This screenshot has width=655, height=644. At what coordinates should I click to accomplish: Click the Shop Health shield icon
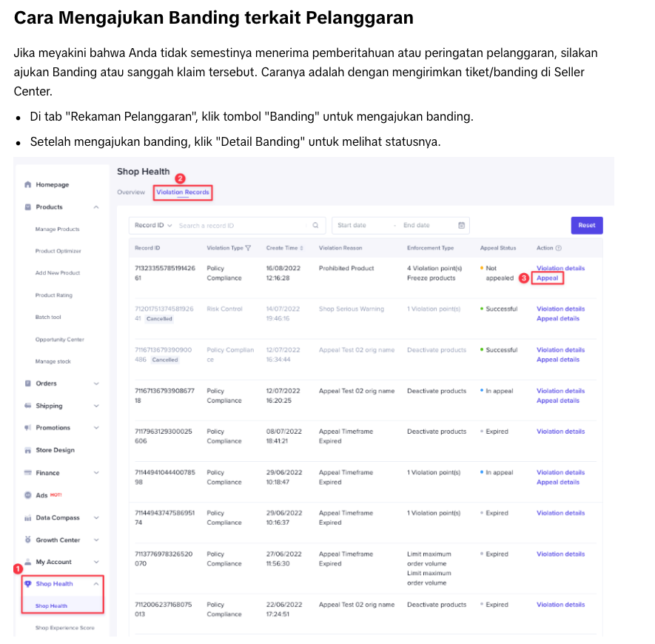point(28,584)
